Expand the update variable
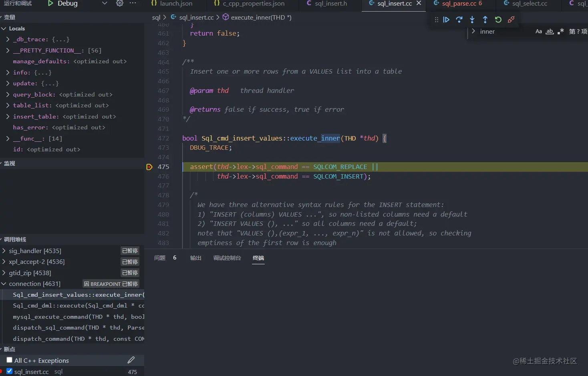Image resolution: width=588 pixels, height=376 pixels. [8, 84]
